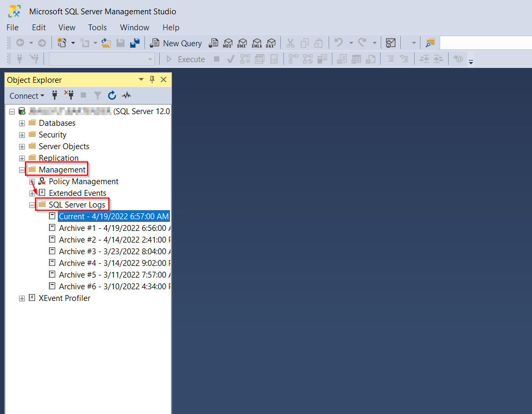
Task: Click the Navigate Backward arrow
Action: click(x=20, y=43)
